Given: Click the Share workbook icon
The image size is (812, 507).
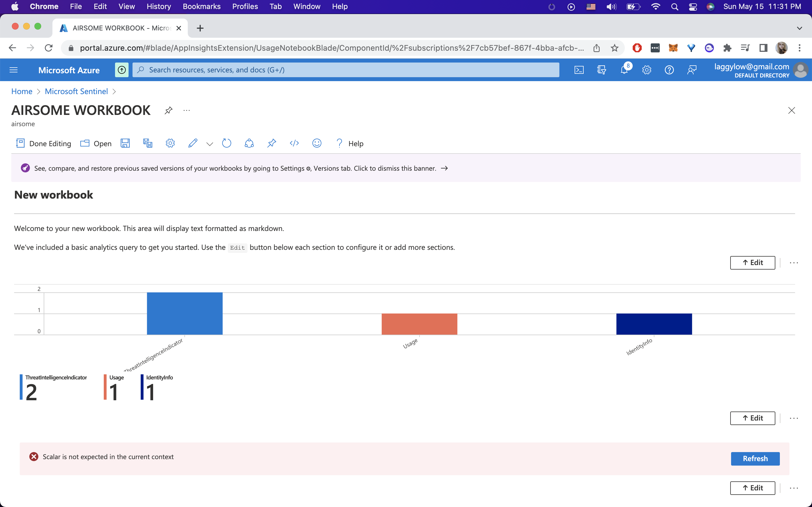Looking at the screenshot, I should point(249,144).
